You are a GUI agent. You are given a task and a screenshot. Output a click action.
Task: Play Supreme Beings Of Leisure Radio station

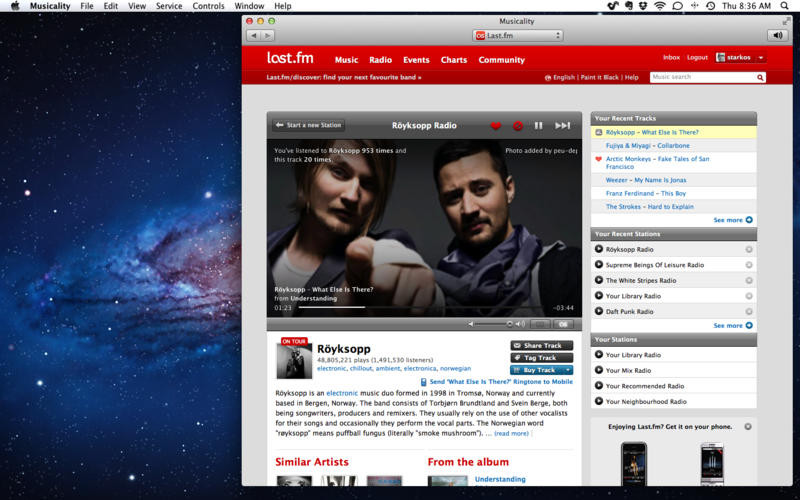pyautogui.click(x=599, y=265)
